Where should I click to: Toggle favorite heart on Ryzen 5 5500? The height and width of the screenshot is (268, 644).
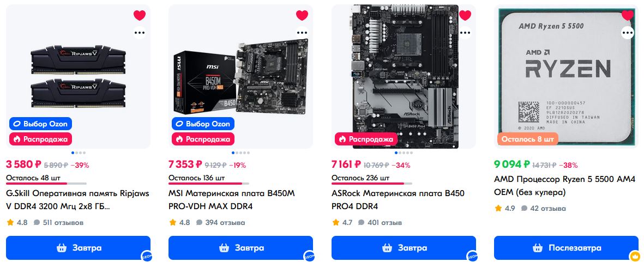point(628,16)
